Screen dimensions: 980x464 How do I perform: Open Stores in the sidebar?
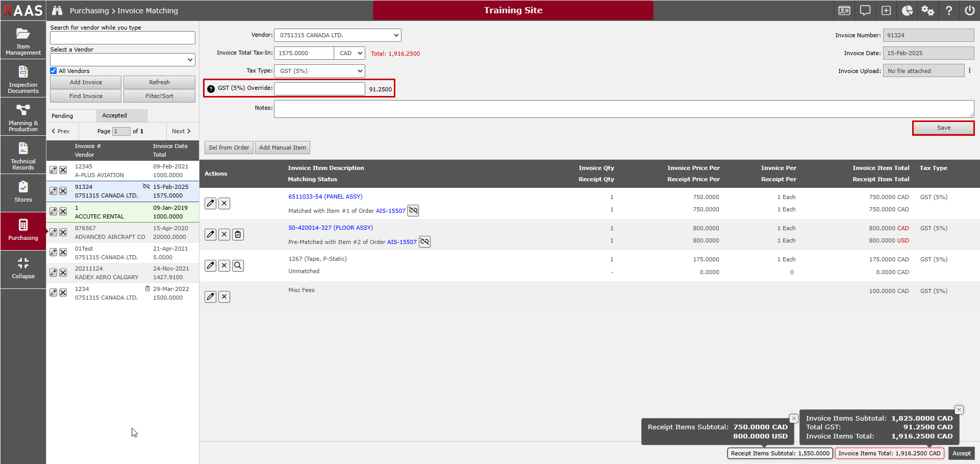tap(23, 192)
